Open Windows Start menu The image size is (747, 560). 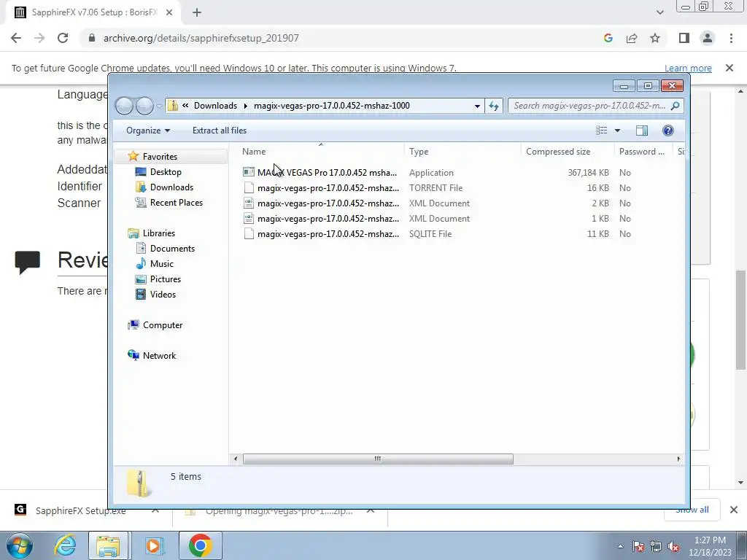[x=20, y=545]
